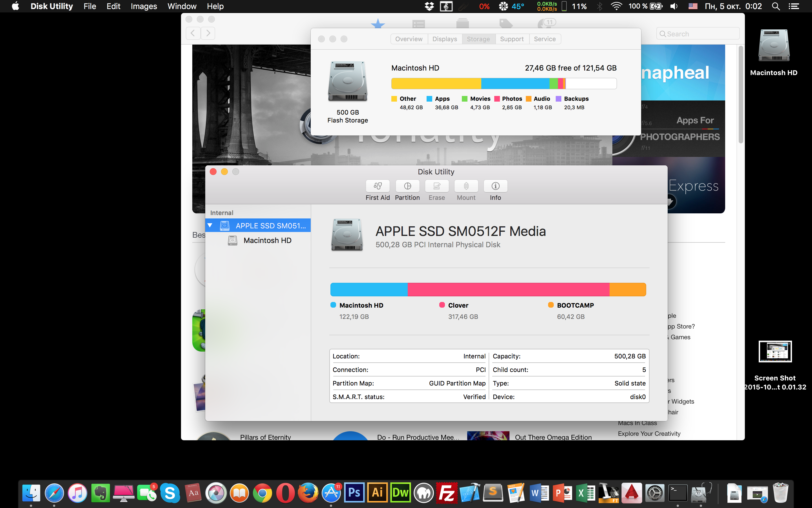Open the Partition tool in Disk Utility
Screen dimensions: 812x508
pyautogui.click(x=407, y=190)
